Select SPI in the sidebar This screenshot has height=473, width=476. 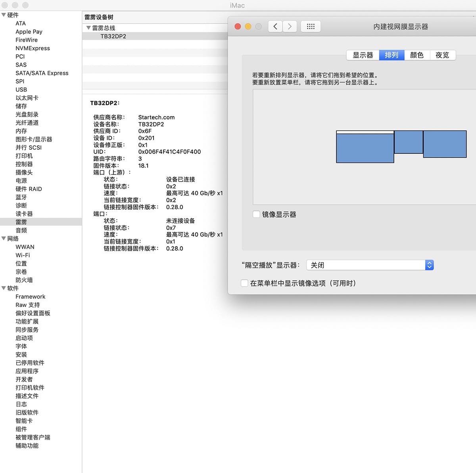(x=20, y=81)
